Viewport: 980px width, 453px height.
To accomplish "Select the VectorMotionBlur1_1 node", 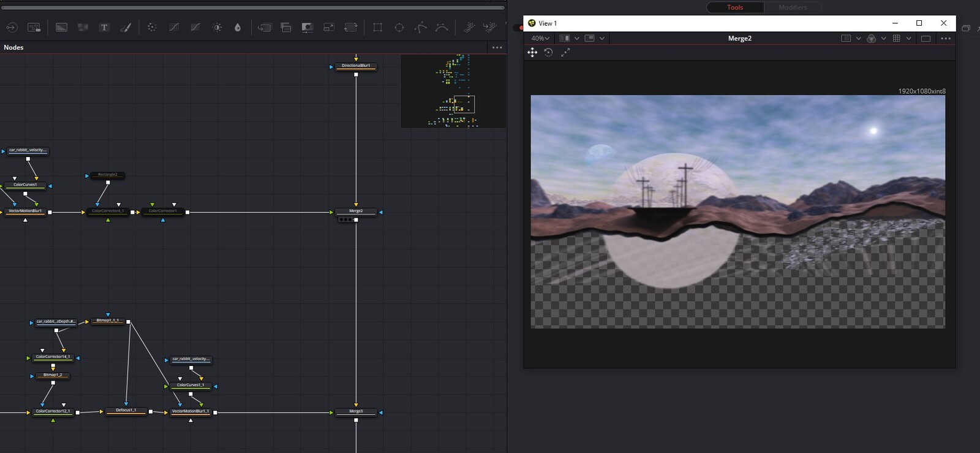I will (x=190, y=412).
